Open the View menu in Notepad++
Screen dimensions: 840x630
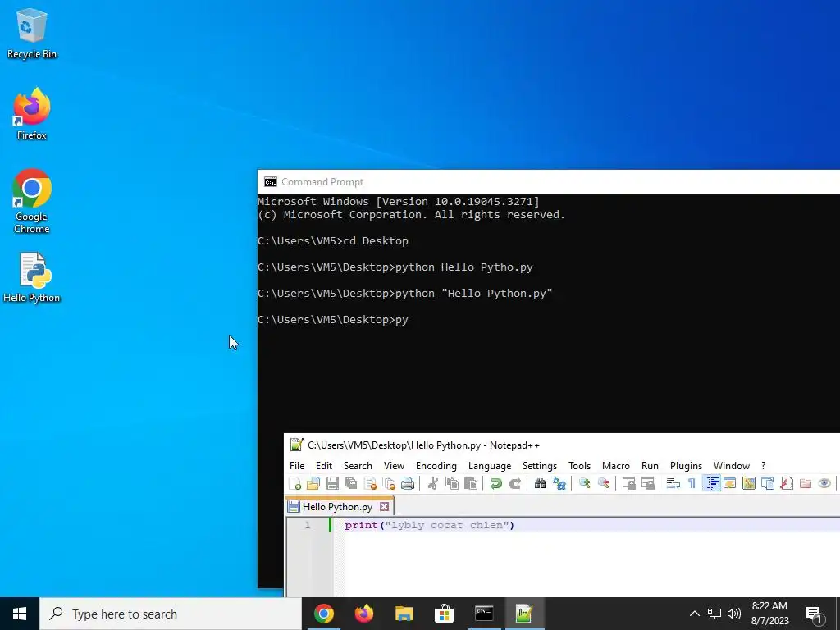coord(394,466)
